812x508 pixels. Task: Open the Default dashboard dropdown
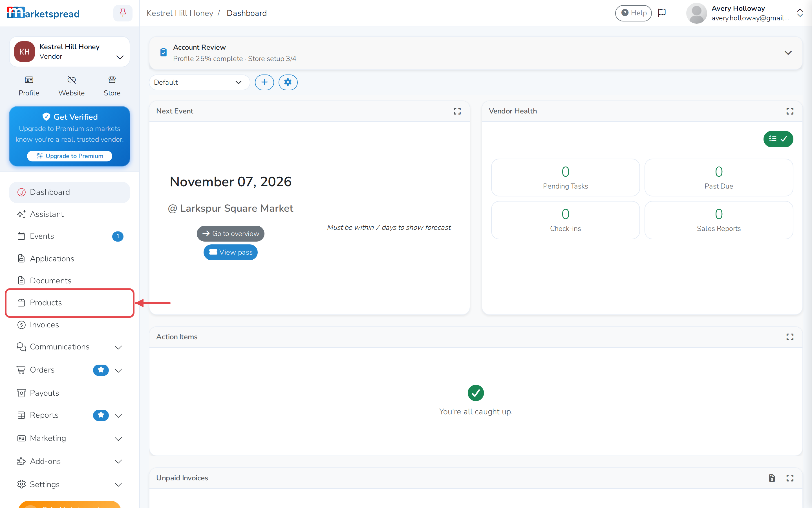[199, 82]
